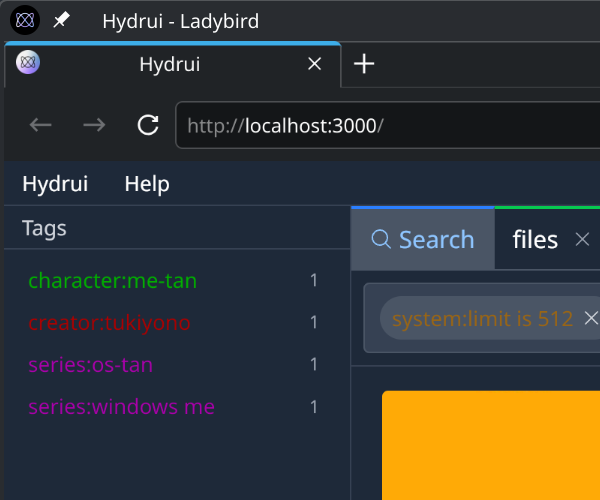Viewport: 600px width, 500px height.
Task: Switch to the Search tab
Action: click(422, 240)
